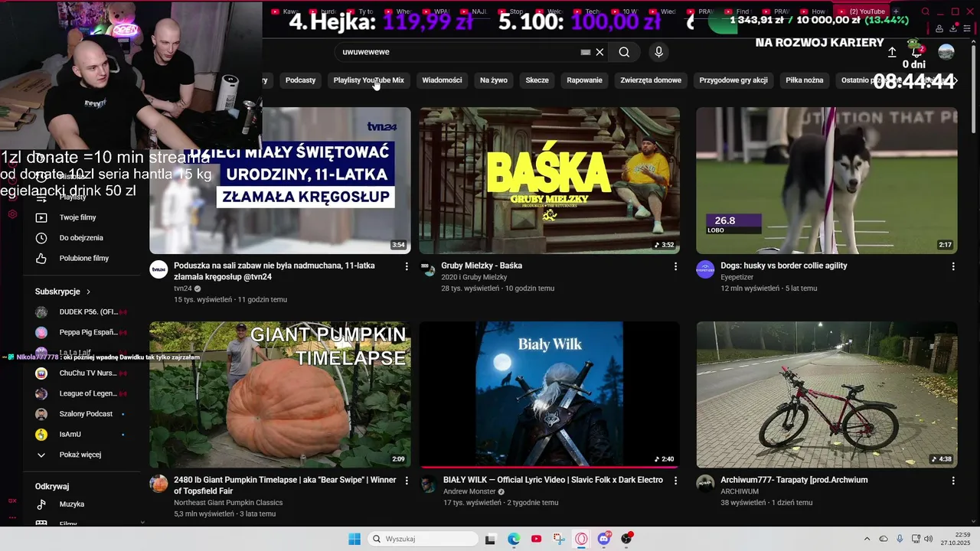The height and width of the screenshot is (551, 980).
Task: Select the Piłka nożna filter chip
Action: [x=804, y=80]
